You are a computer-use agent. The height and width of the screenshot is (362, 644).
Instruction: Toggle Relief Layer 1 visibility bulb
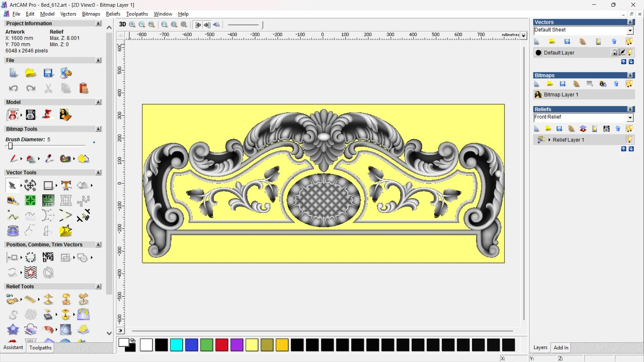click(630, 140)
